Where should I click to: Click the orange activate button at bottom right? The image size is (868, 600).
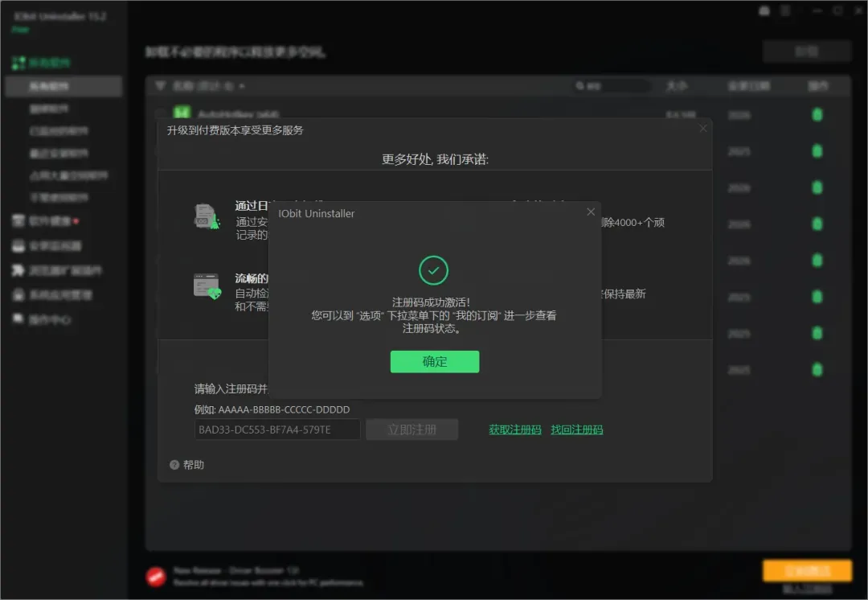[807, 570]
